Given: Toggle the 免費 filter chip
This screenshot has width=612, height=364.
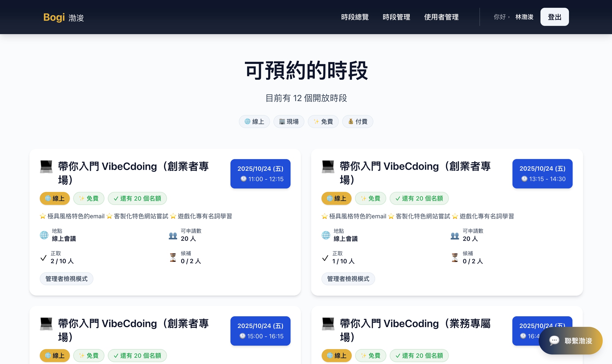Looking at the screenshot, I should pyautogui.click(x=323, y=122).
